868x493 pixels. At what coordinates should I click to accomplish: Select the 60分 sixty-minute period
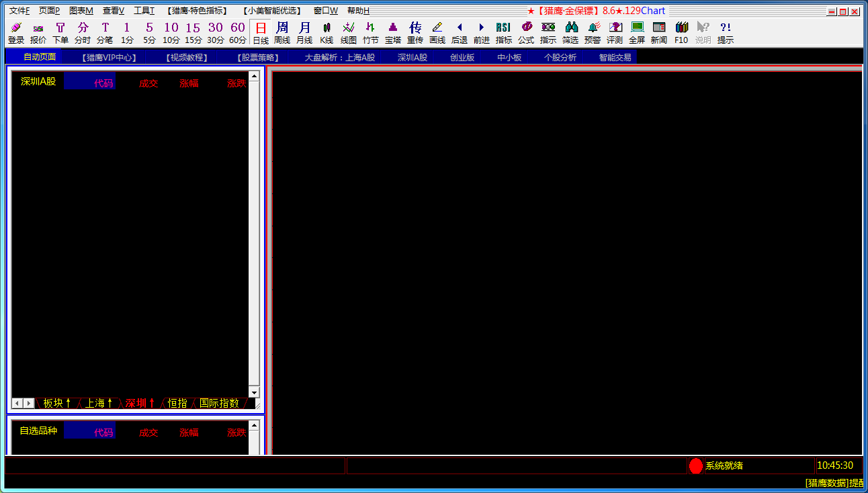tap(238, 33)
